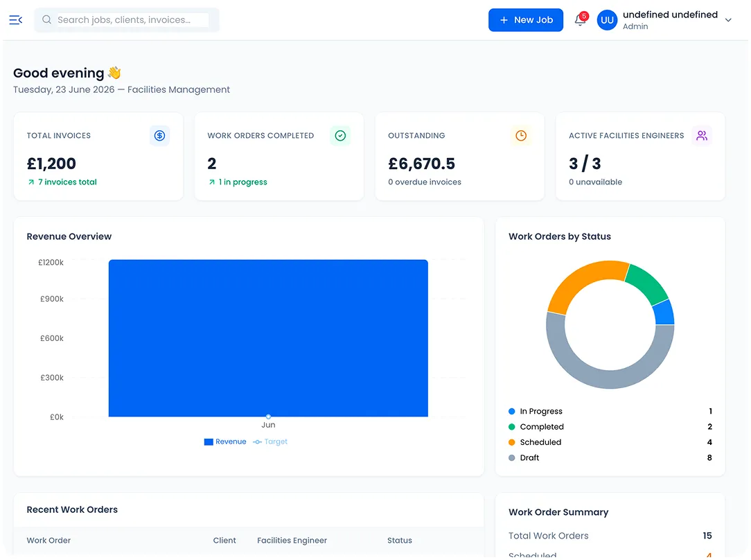Click the Total Invoices dollar icon
Screen dimensions: 751x560
(159, 136)
